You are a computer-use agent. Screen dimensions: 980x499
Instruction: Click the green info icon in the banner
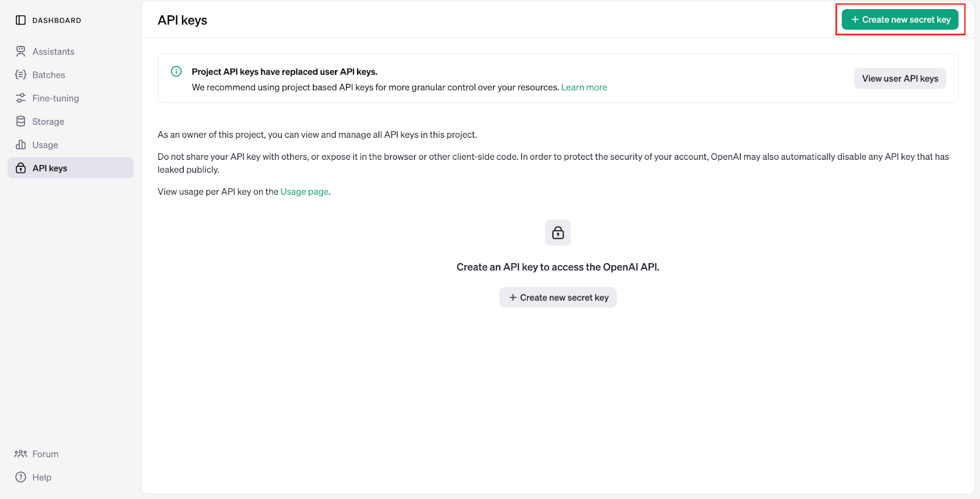[176, 72]
